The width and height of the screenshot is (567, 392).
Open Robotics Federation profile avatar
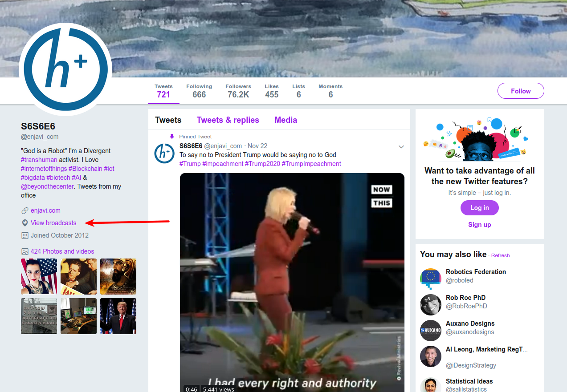(x=430, y=279)
